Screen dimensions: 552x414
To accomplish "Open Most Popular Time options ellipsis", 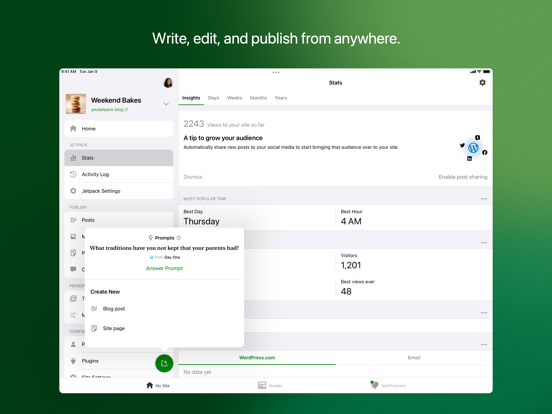I will point(484,199).
